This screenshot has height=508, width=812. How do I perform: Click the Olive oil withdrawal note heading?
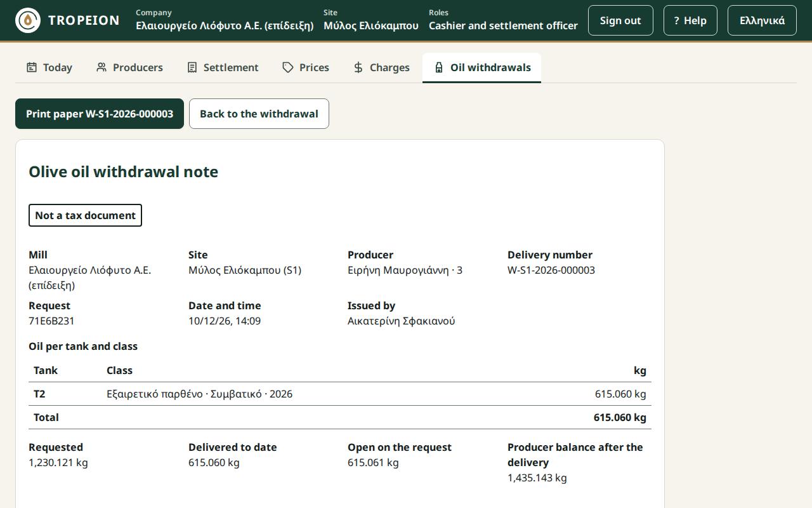(x=124, y=171)
